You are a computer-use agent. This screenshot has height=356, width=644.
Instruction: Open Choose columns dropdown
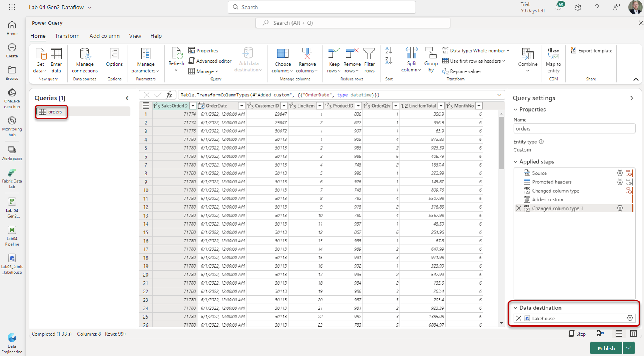pyautogui.click(x=283, y=60)
